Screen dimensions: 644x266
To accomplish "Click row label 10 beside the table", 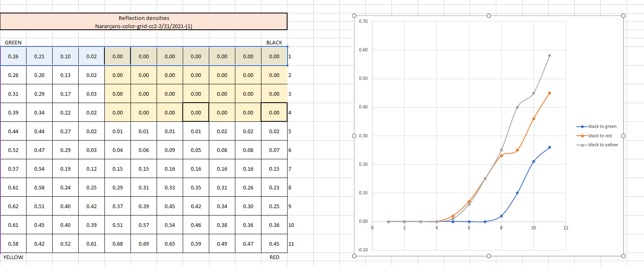I will [x=291, y=225].
